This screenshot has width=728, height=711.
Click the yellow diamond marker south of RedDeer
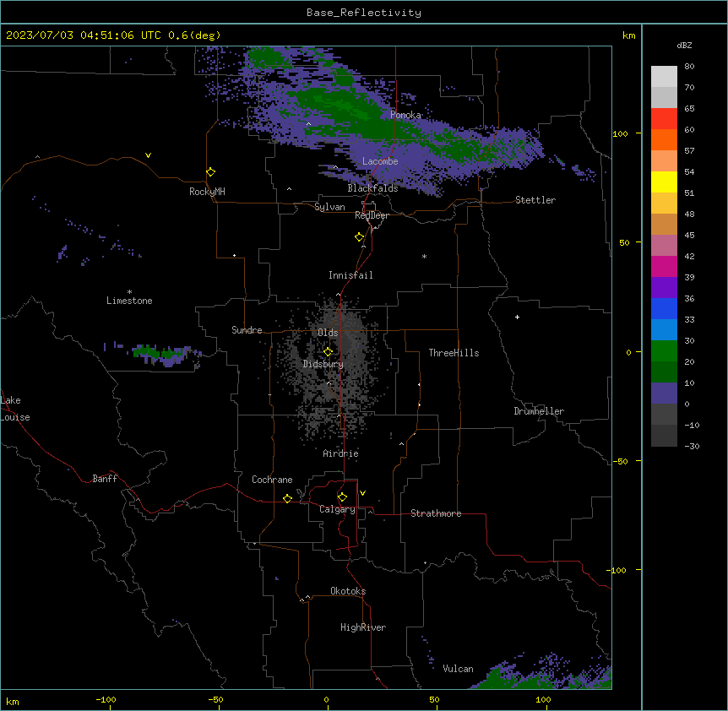coord(360,237)
